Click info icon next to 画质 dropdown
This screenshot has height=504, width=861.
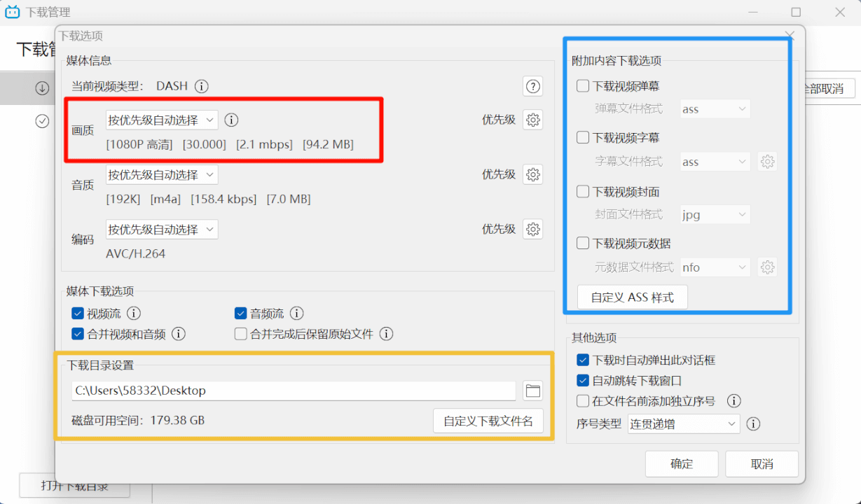coord(231,120)
